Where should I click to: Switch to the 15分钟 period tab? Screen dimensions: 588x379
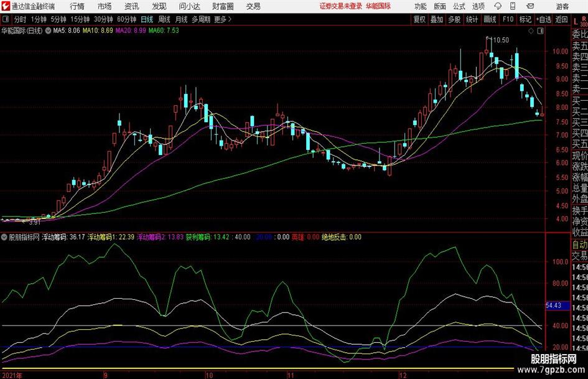pos(80,19)
